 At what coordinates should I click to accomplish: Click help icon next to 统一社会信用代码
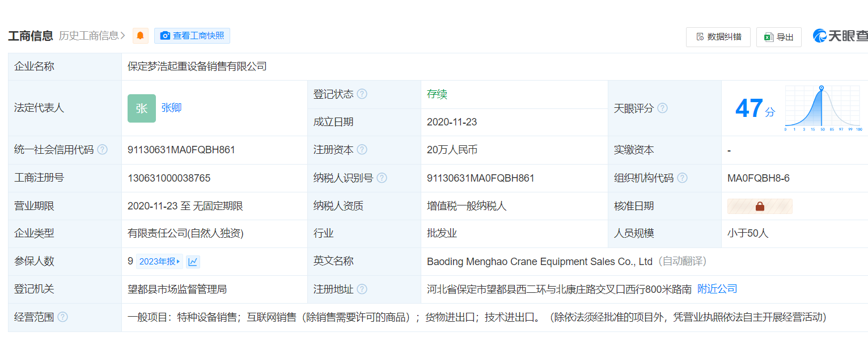click(x=102, y=150)
